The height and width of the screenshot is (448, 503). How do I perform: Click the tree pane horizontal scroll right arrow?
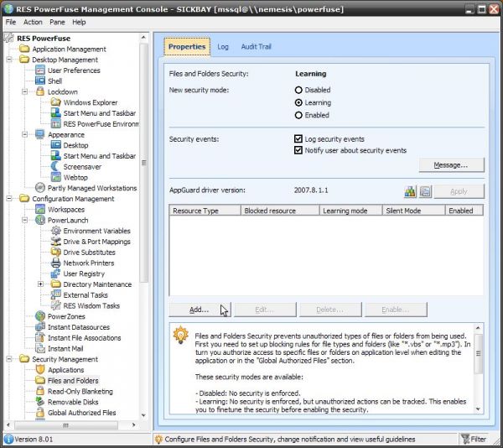pyautogui.click(x=134, y=425)
